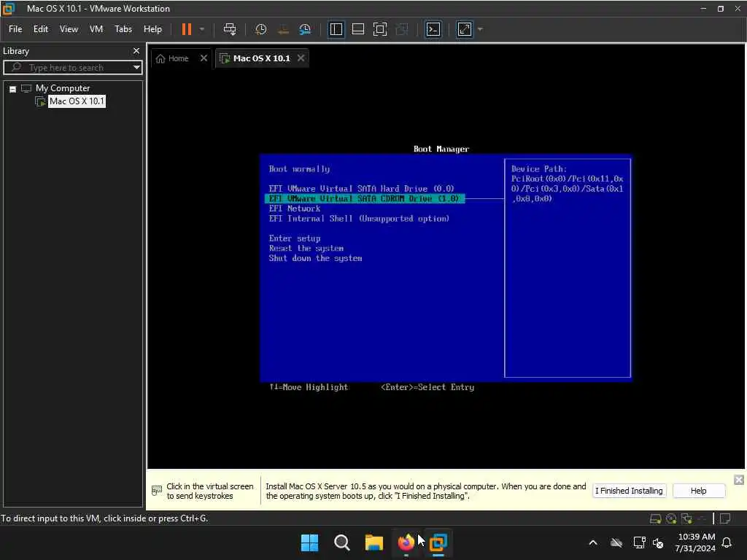747x560 pixels.
Task: Click the I Finished Installing button
Action: pyautogui.click(x=629, y=491)
